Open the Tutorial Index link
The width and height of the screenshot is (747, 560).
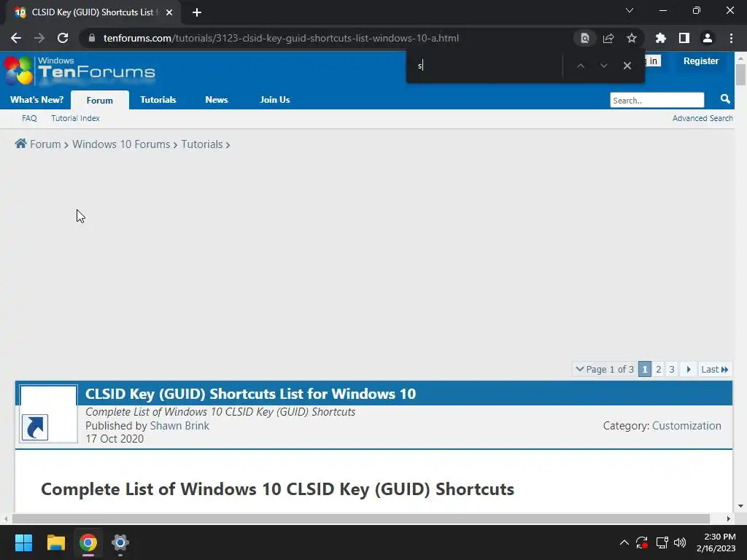coord(75,118)
